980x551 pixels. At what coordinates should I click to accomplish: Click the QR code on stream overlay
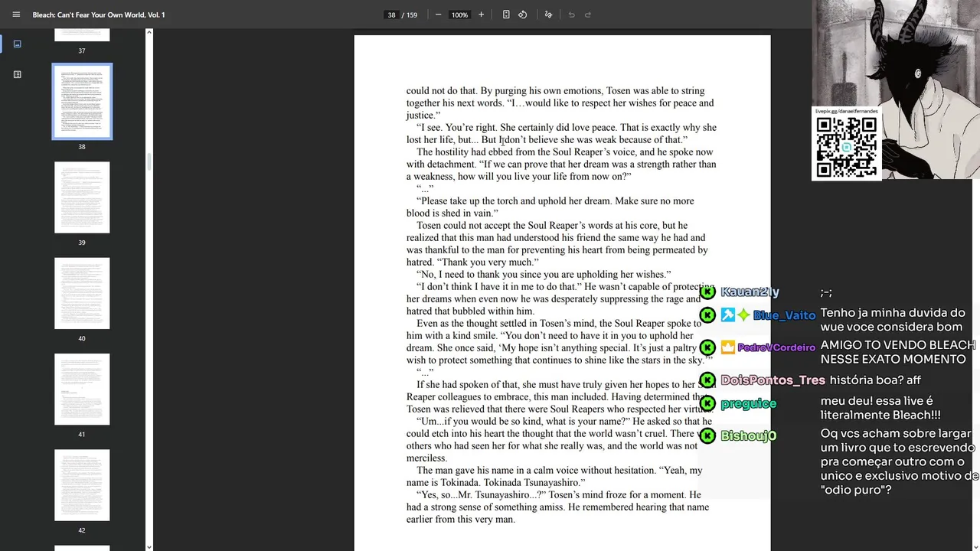pyautogui.click(x=846, y=147)
